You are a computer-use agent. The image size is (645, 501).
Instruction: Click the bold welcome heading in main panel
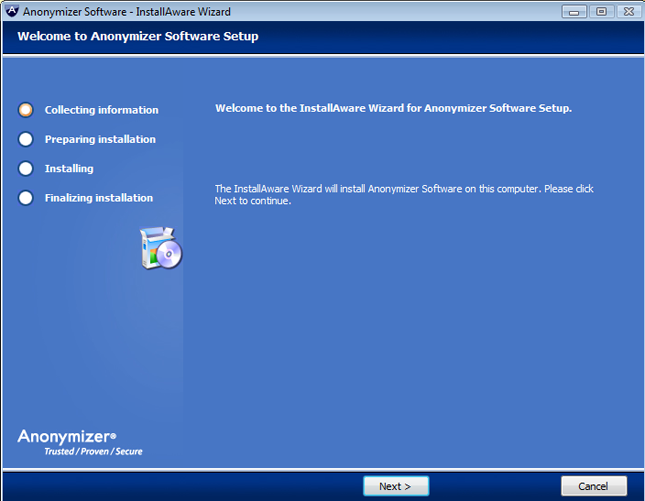[x=393, y=108]
